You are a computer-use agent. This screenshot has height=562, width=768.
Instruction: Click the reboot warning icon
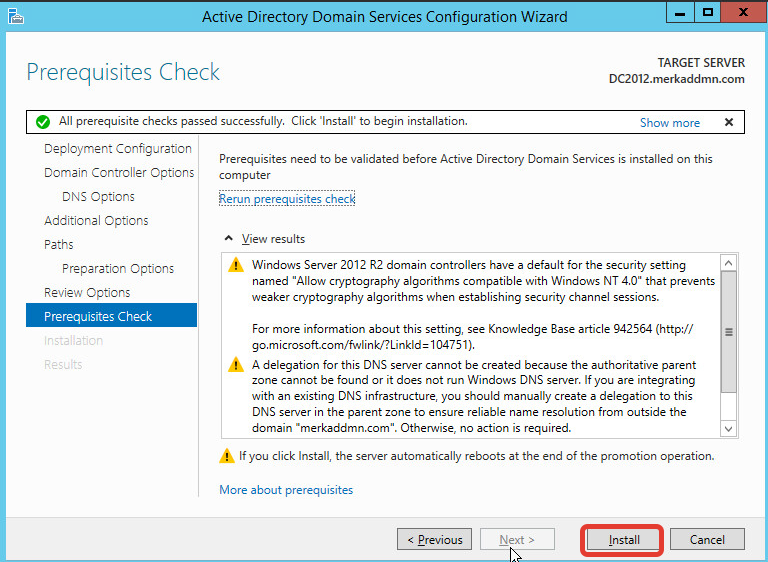[226, 456]
